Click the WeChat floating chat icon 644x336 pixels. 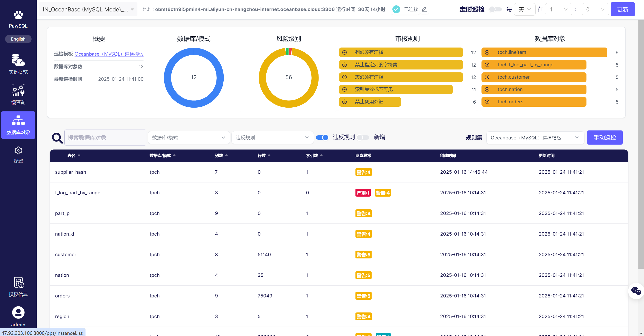[x=636, y=291]
